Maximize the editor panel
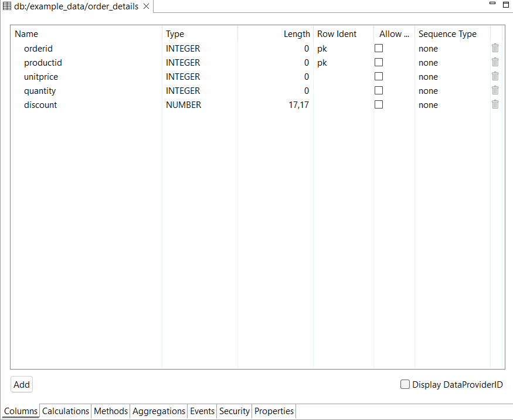The height and width of the screenshot is (420, 513). pyautogui.click(x=506, y=4)
